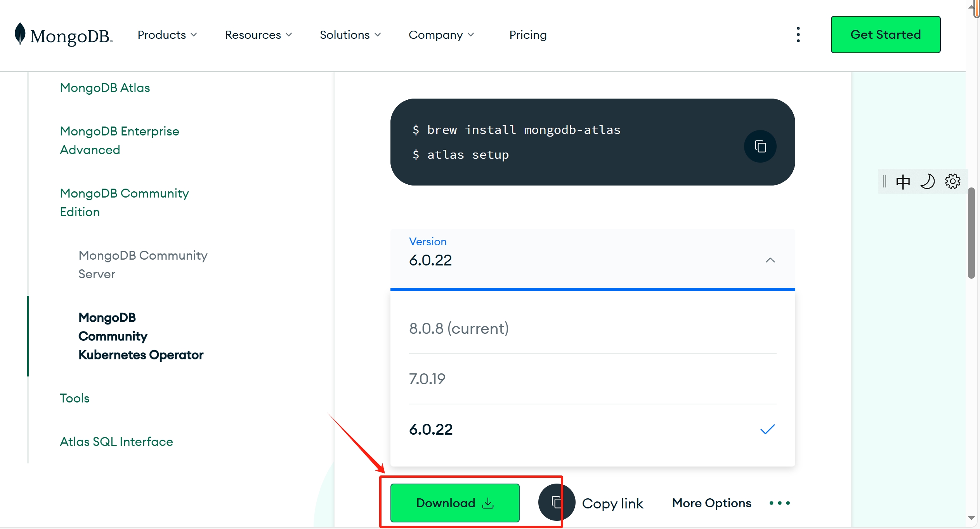Click the ellipsis dots beside More Options
980x529 pixels.
[x=780, y=503]
